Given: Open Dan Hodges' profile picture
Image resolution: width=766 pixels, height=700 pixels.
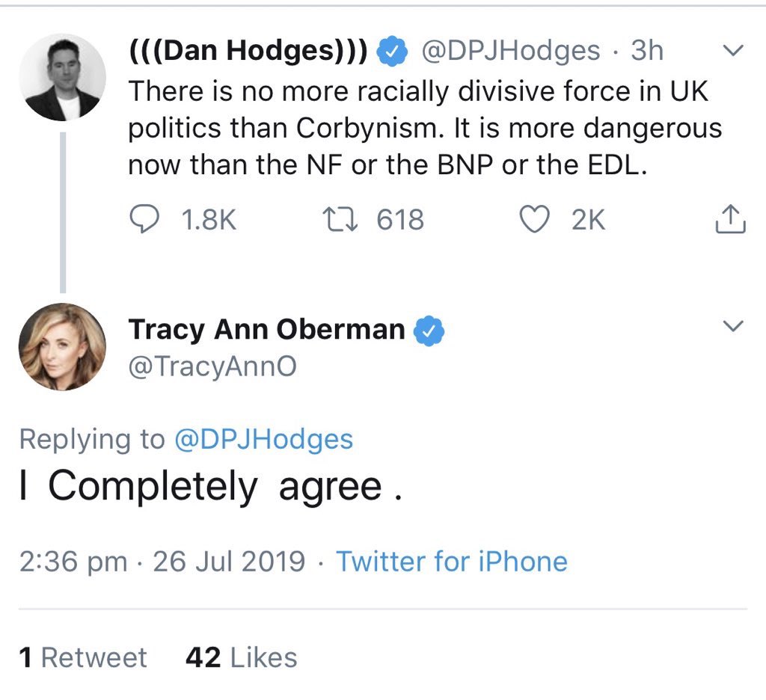Looking at the screenshot, I should [63, 77].
